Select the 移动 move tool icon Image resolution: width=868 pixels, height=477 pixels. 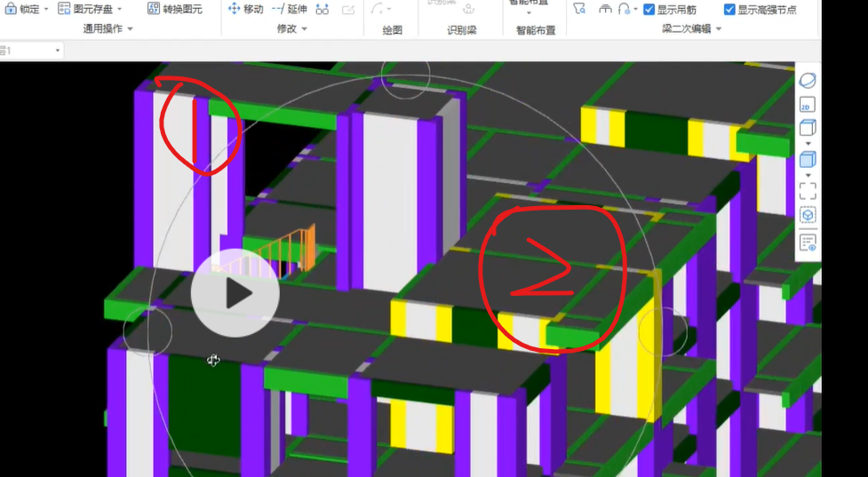point(235,8)
